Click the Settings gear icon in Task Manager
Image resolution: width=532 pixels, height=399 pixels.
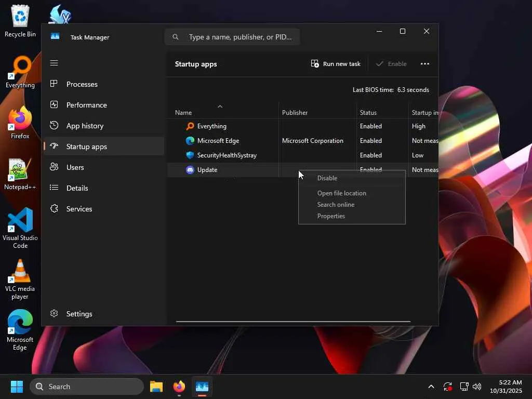tap(54, 313)
